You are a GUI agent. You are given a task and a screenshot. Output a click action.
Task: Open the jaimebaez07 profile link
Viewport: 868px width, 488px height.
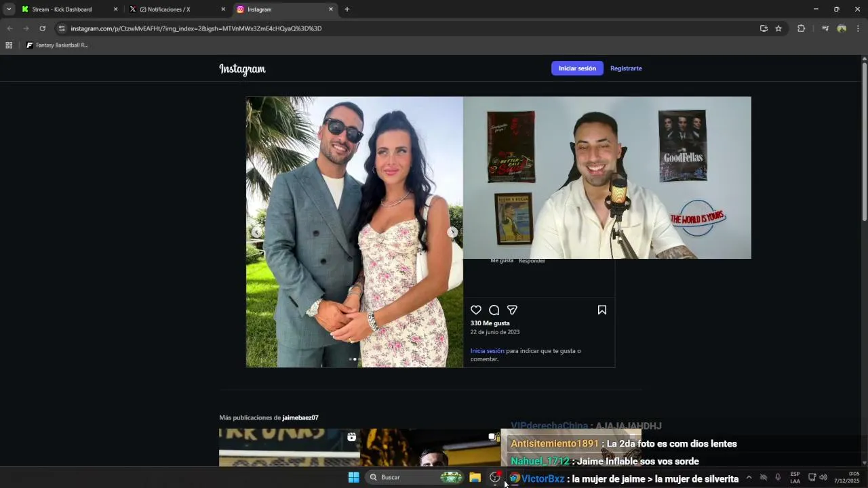(300, 418)
